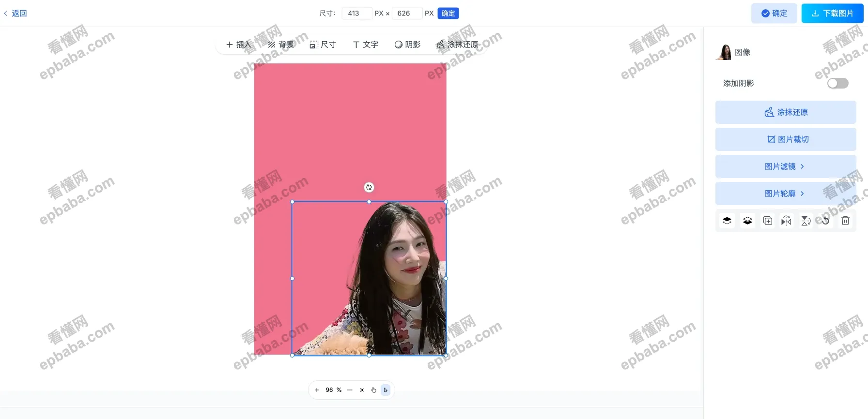Flip the image horizontally
Image resolution: width=868 pixels, height=419 pixels.
click(786, 221)
